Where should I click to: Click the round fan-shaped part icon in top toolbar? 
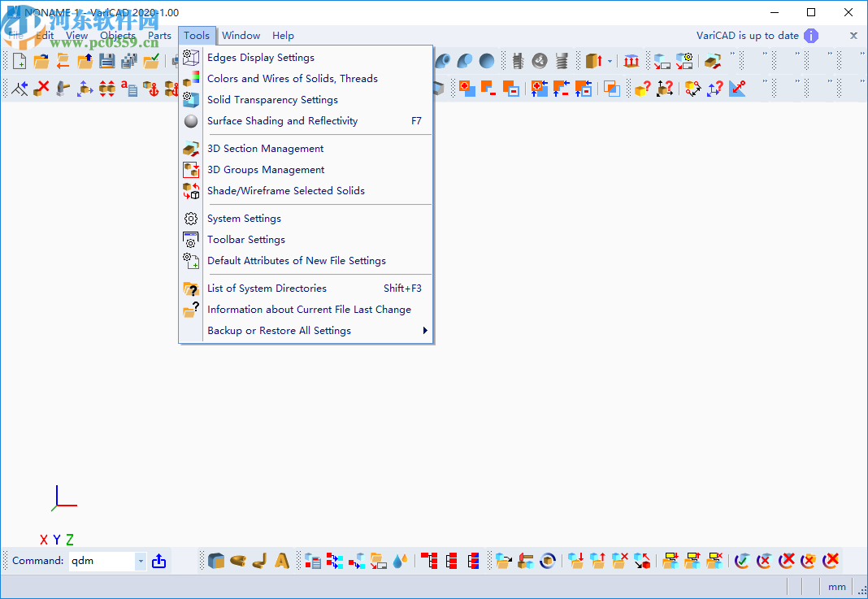point(540,61)
